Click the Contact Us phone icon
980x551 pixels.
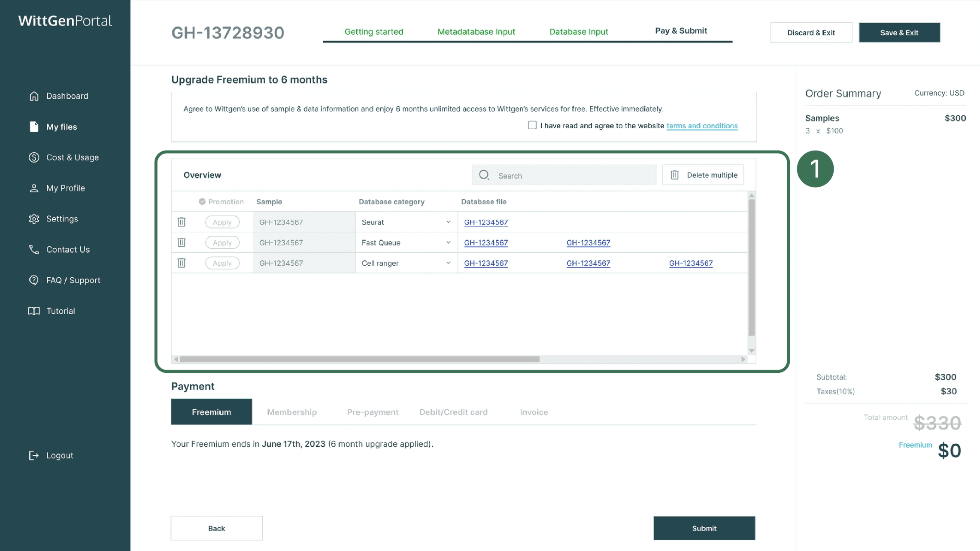point(34,249)
